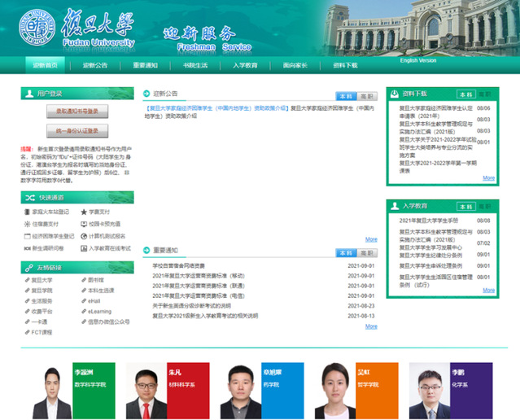The height and width of the screenshot is (420, 520).
Task: Open the 资料下载 navigation menu item
Action: coord(345,65)
